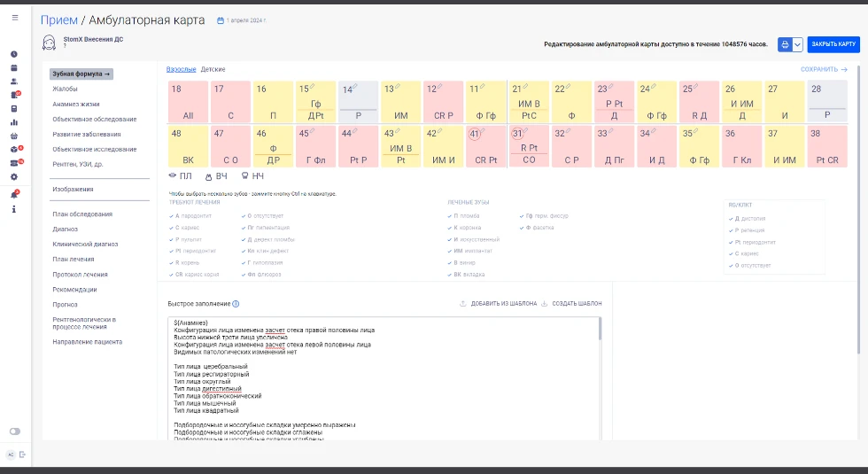Open the План лечения section

(74, 260)
